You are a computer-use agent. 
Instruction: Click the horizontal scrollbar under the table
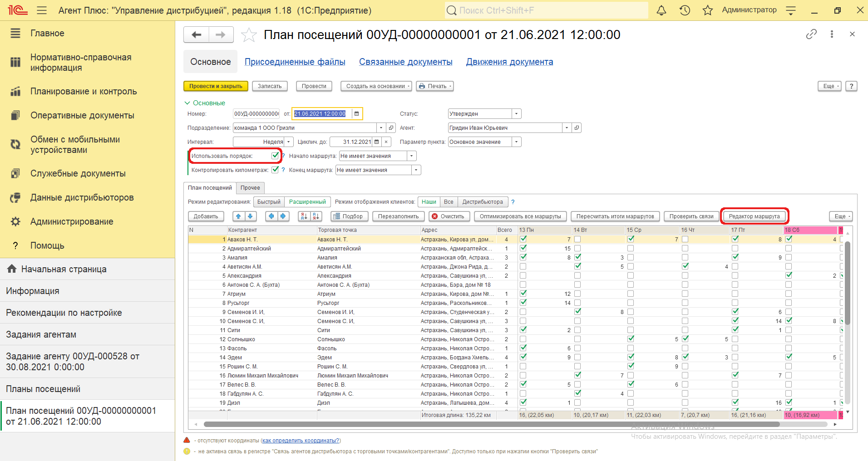pyautogui.click(x=491, y=424)
